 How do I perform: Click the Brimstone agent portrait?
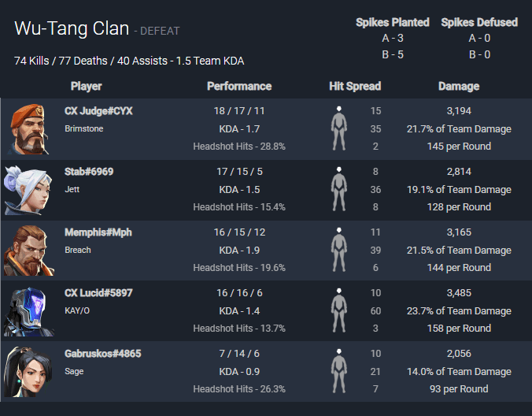pos(29,129)
